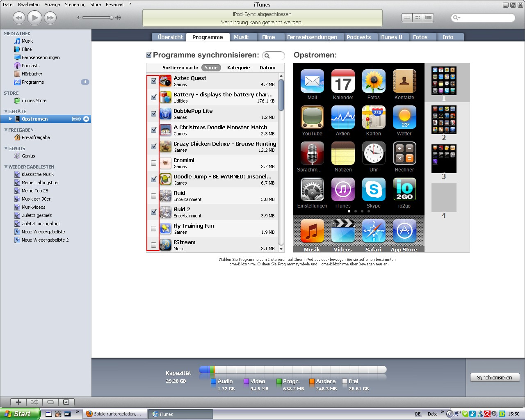
Task: Expand the Opstromen device tree
Action: (11, 119)
